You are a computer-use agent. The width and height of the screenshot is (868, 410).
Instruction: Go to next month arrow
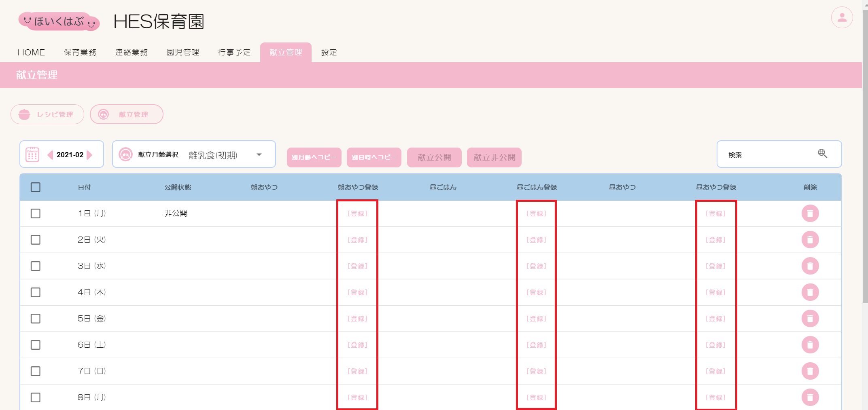90,155
